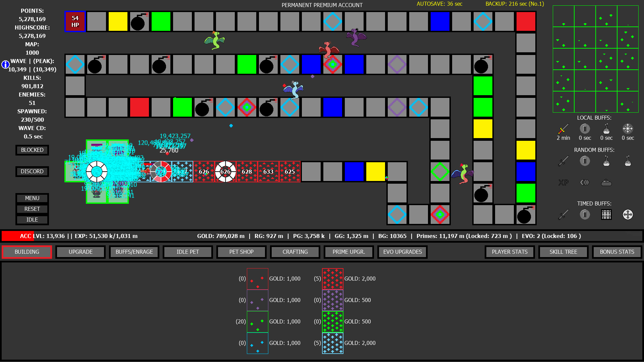Image resolution: width=644 pixels, height=362 pixels.
Task: Click the BONUS STATS button
Action: [616, 251]
